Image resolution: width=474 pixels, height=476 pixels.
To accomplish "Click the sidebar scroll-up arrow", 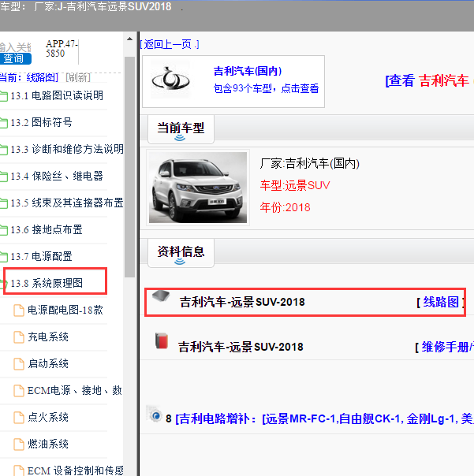I will coord(130,39).
